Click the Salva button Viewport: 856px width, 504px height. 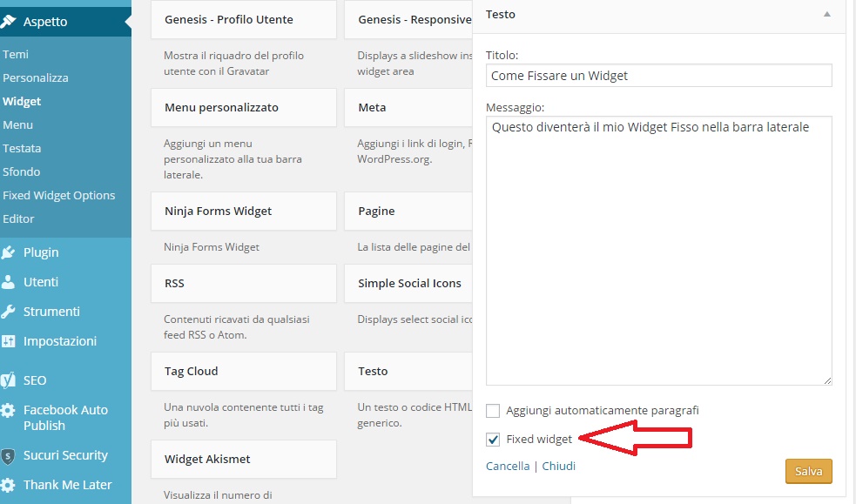(808, 471)
